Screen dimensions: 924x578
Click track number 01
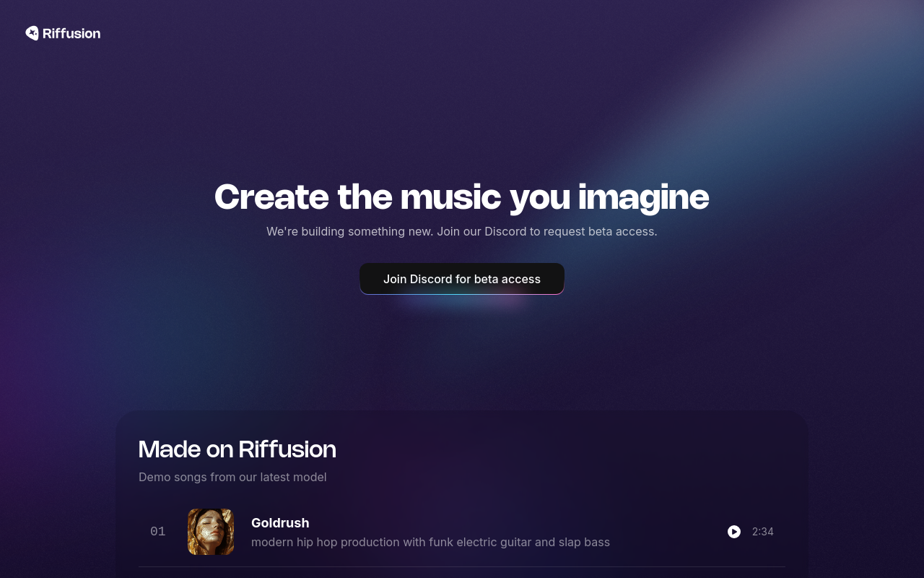158,532
